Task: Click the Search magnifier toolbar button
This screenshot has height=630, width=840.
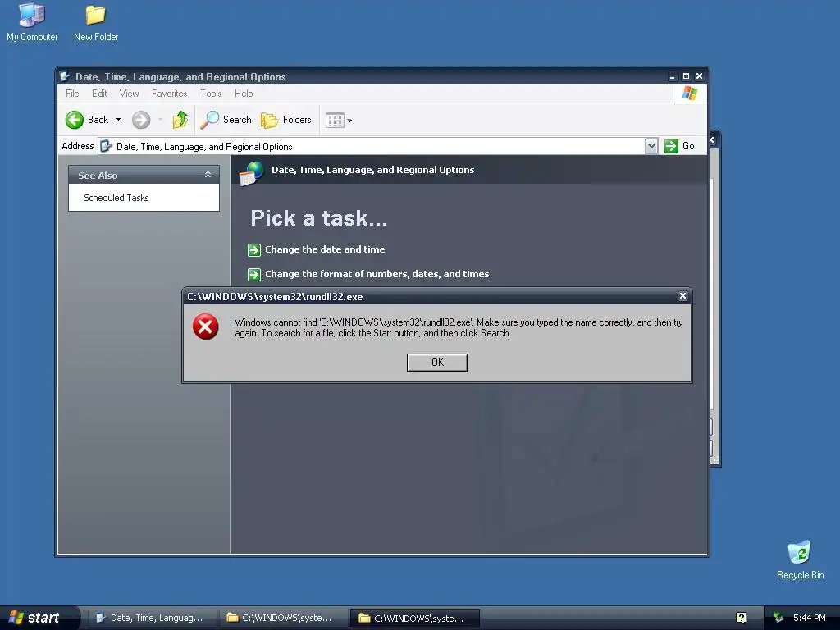Action: pos(226,120)
